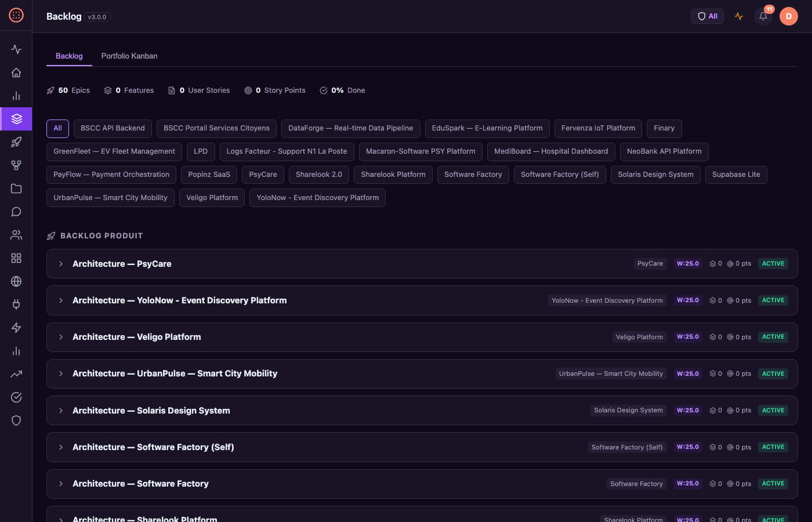Click the All shield button in header
The width and height of the screenshot is (812, 522).
707,16
